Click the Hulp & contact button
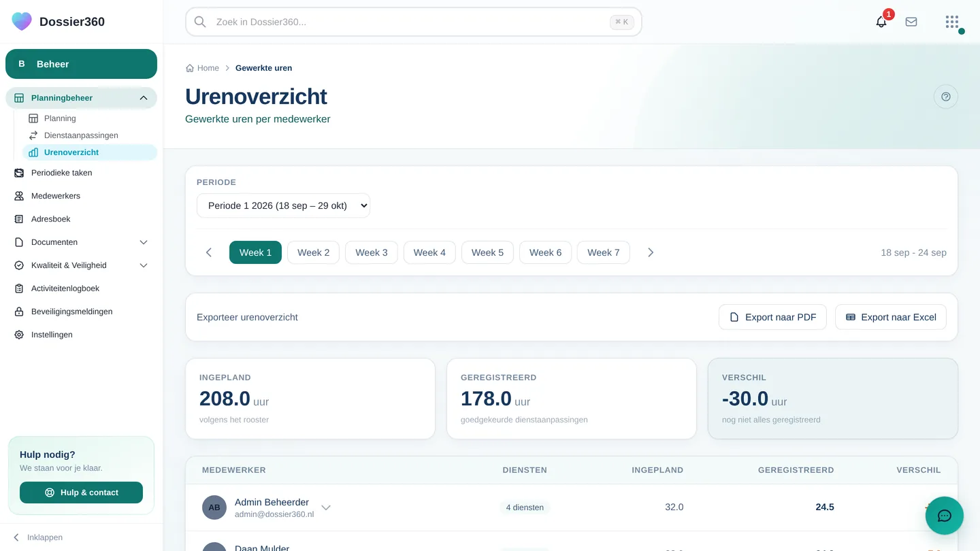 [x=81, y=492]
